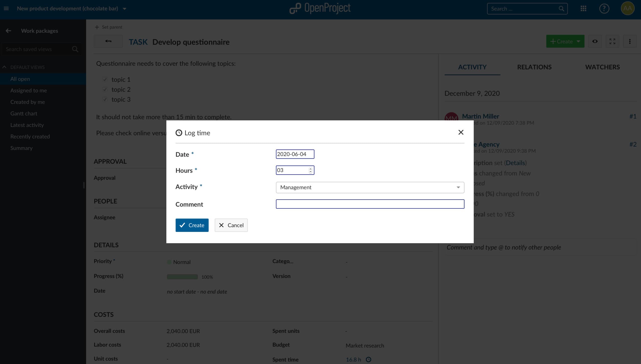Viewport: 641px width, 364px height.
Task: Close the Log time dialog with X
Action: click(x=461, y=132)
